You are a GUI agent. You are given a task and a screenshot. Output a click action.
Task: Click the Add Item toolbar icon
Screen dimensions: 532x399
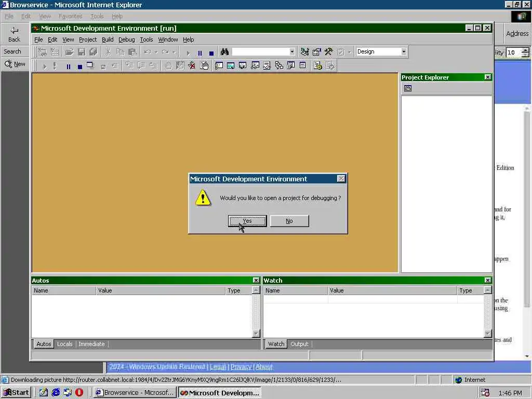point(55,52)
